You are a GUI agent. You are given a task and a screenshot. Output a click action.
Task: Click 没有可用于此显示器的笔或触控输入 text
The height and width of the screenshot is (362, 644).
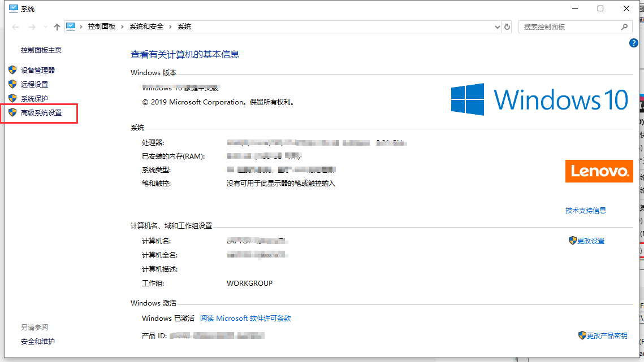pyautogui.click(x=281, y=184)
